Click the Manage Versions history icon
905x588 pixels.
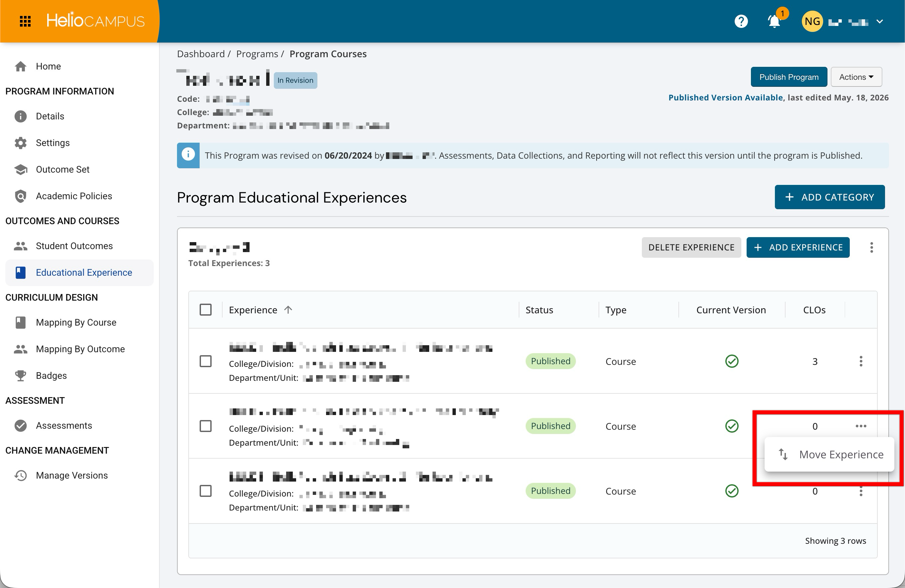click(x=21, y=476)
